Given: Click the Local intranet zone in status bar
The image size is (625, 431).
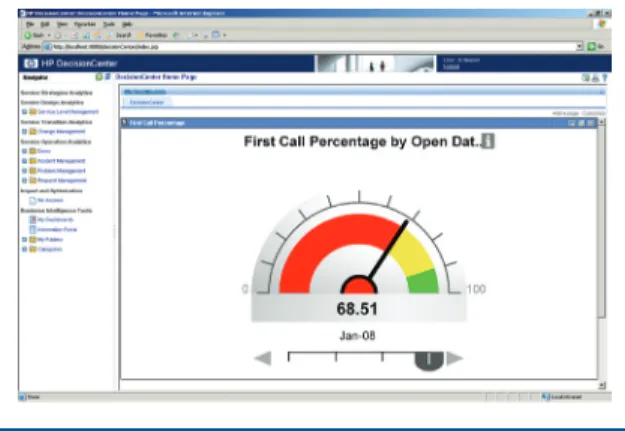Looking at the screenshot, I should (x=562, y=397).
